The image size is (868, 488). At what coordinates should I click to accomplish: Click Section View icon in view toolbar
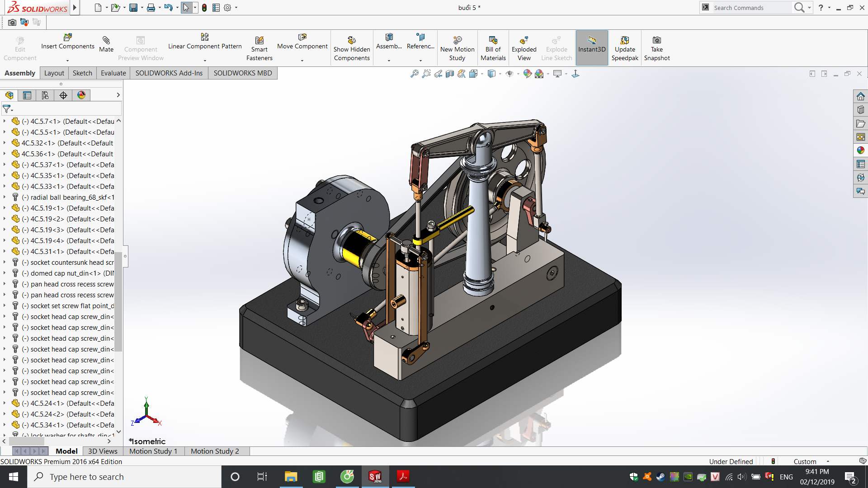(449, 74)
